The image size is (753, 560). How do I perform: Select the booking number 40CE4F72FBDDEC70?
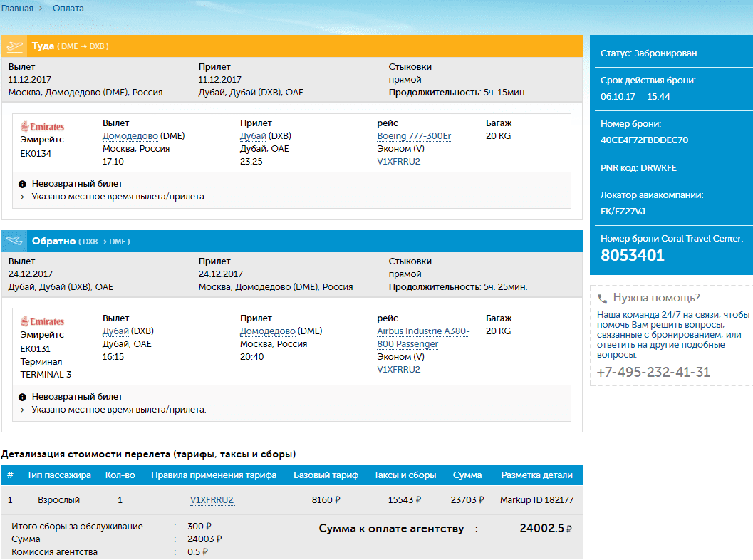pyautogui.click(x=644, y=140)
